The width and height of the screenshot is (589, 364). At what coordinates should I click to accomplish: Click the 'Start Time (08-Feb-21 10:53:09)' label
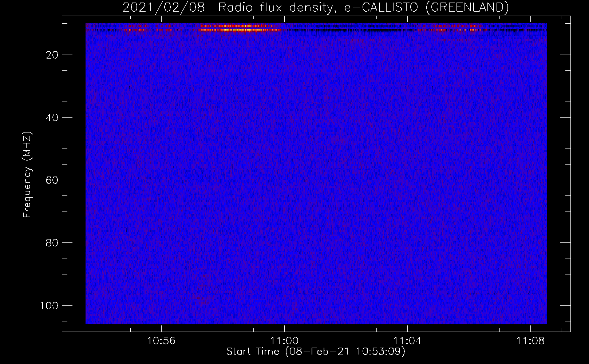pyautogui.click(x=316, y=352)
